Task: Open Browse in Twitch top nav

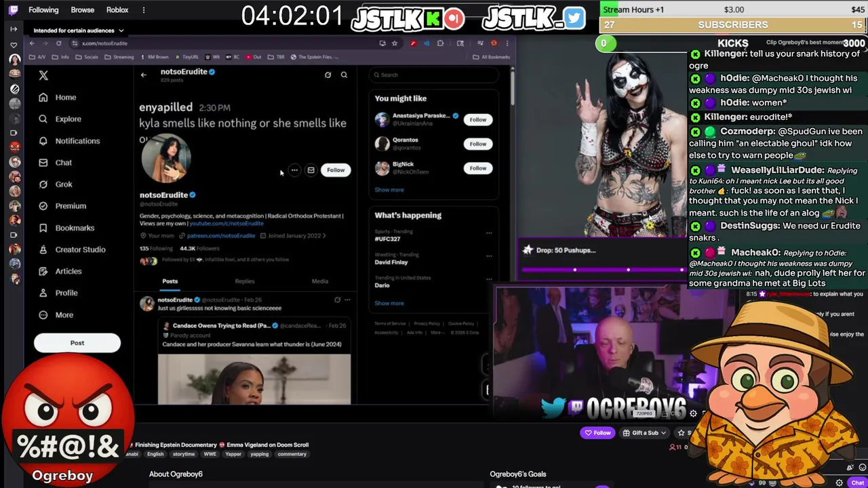Action: coord(83,10)
